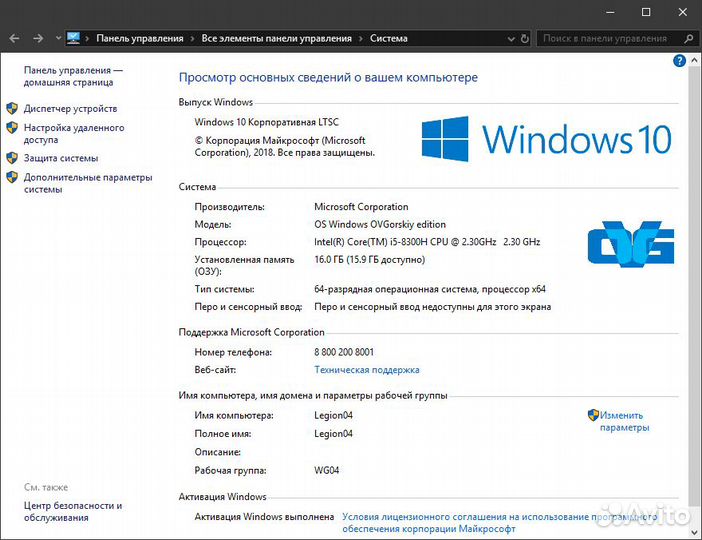Click shield icon beside Дополнительные параметры системы
The image size is (702, 540).
[x=12, y=177]
